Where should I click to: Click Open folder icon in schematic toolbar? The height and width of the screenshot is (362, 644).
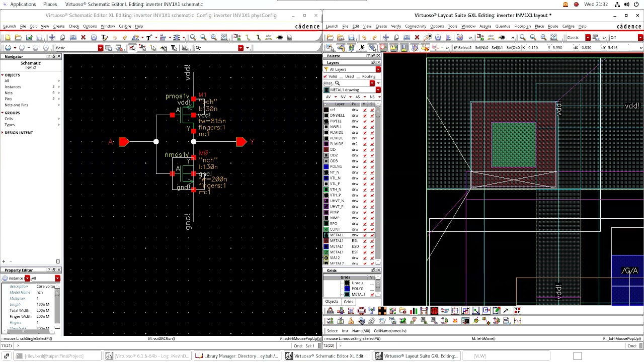click(x=19, y=37)
